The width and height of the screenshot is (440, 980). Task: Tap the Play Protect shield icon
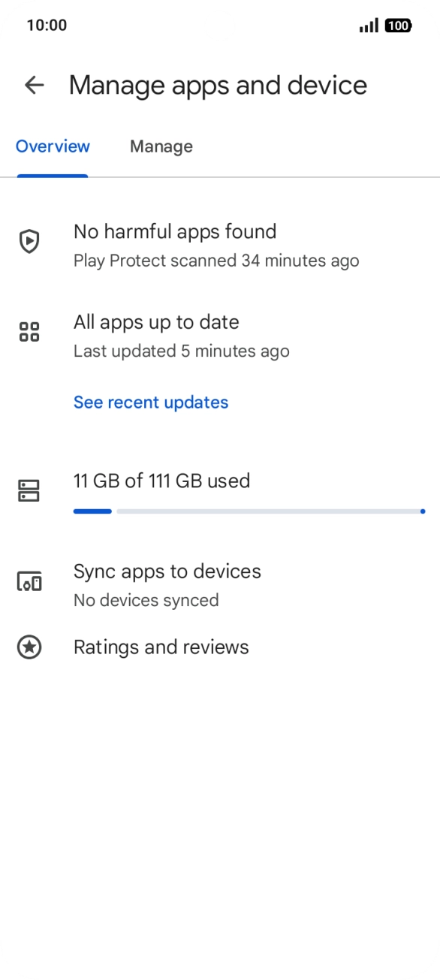point(29,242)
